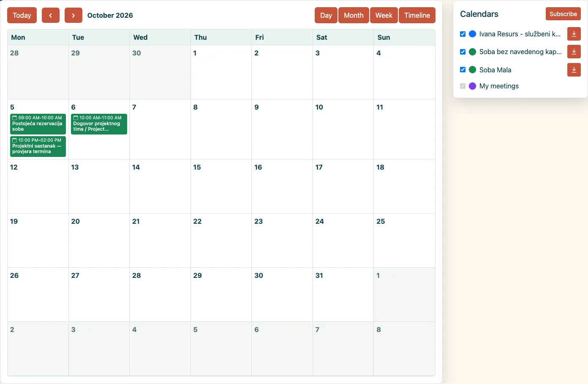Click the My meetings label

499,86
